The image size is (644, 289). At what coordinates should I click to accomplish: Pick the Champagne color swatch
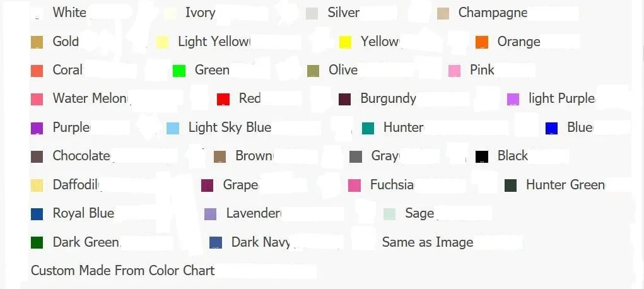click(443, 13)
